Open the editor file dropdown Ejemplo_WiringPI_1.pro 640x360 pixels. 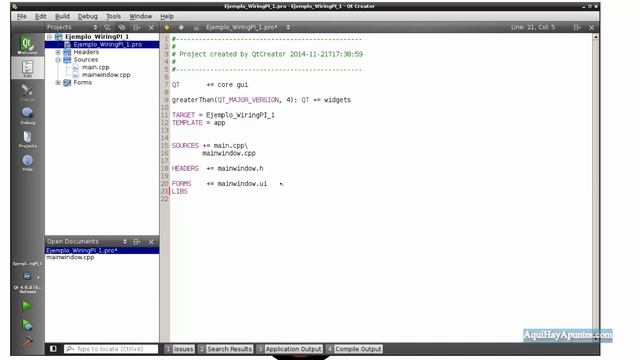tap(248, 27)
